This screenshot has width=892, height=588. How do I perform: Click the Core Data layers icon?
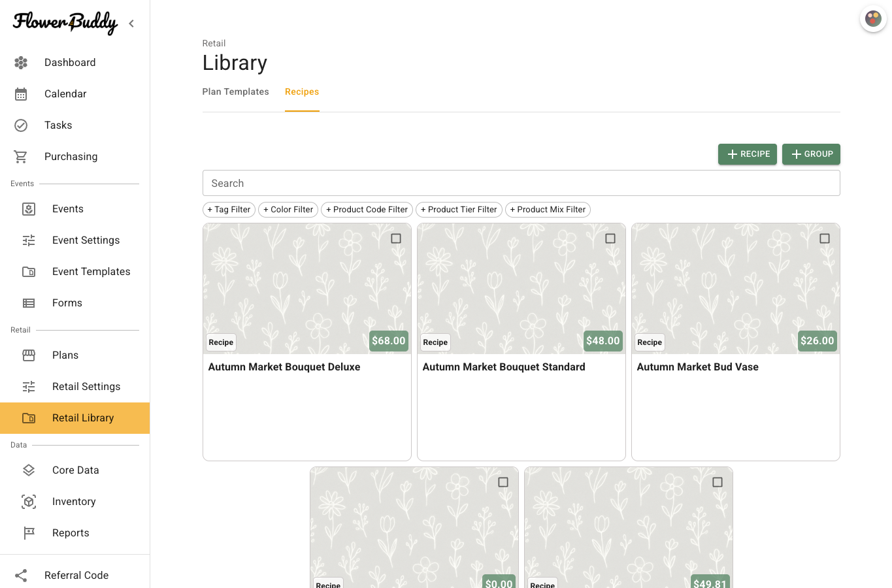pos(29,470)
